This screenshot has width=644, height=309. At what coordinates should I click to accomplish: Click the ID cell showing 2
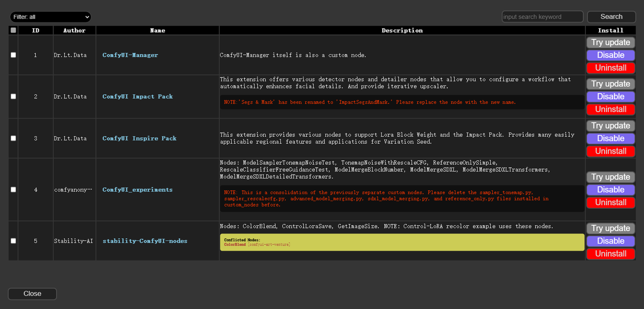(x=36, y=97)
